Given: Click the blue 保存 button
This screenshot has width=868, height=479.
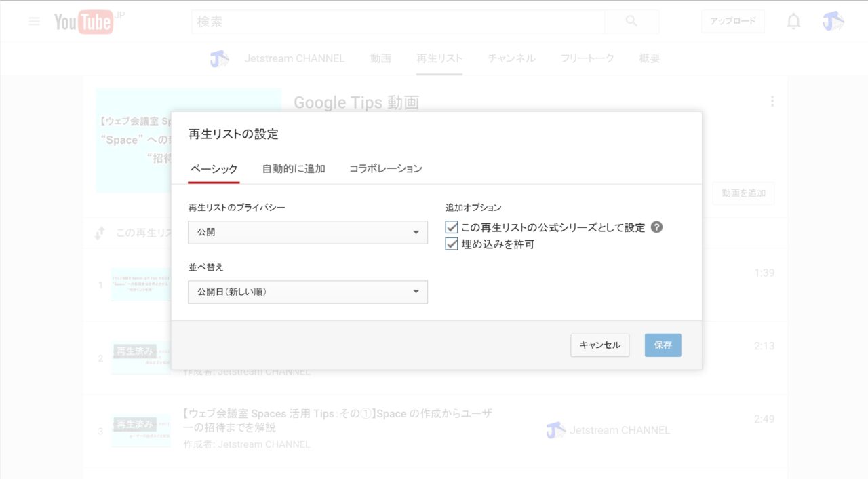Looking at the screenshot, I should click(663, 345).
